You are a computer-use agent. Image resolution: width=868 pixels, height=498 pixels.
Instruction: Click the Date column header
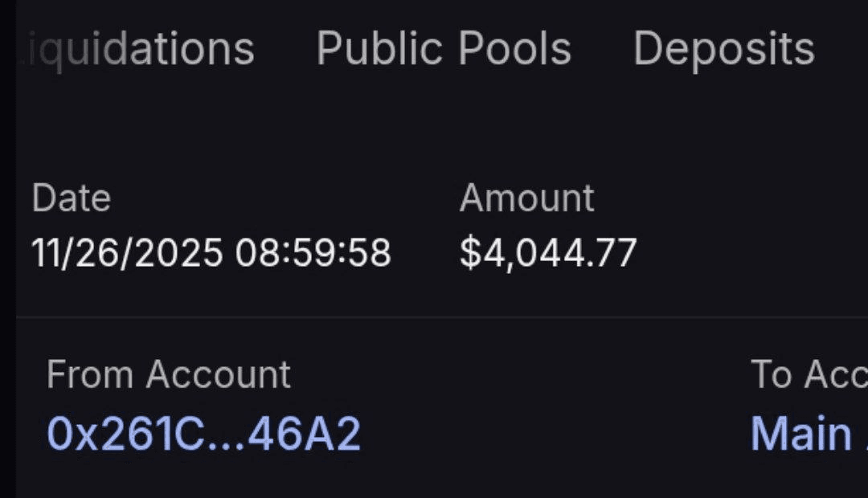click(x=71, y=198)
